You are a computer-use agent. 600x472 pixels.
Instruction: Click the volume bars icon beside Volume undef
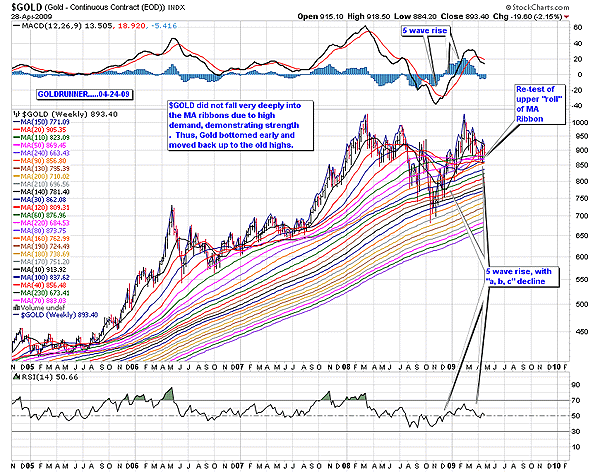16,307
